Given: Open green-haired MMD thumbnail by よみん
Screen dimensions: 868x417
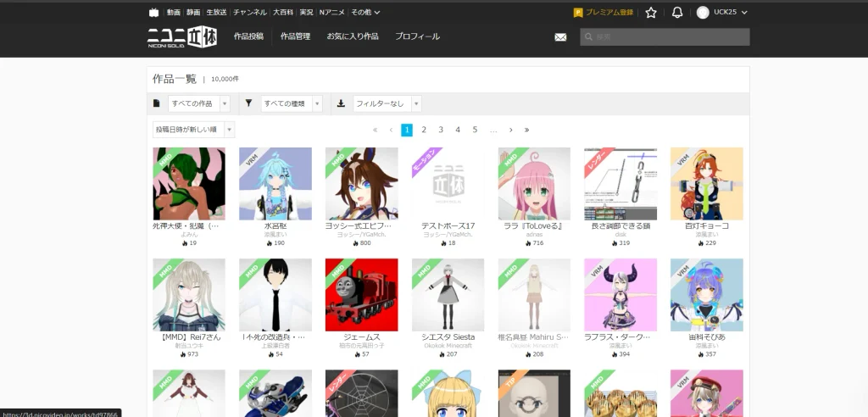Looking at the screenshot, I should pos(189,184).
